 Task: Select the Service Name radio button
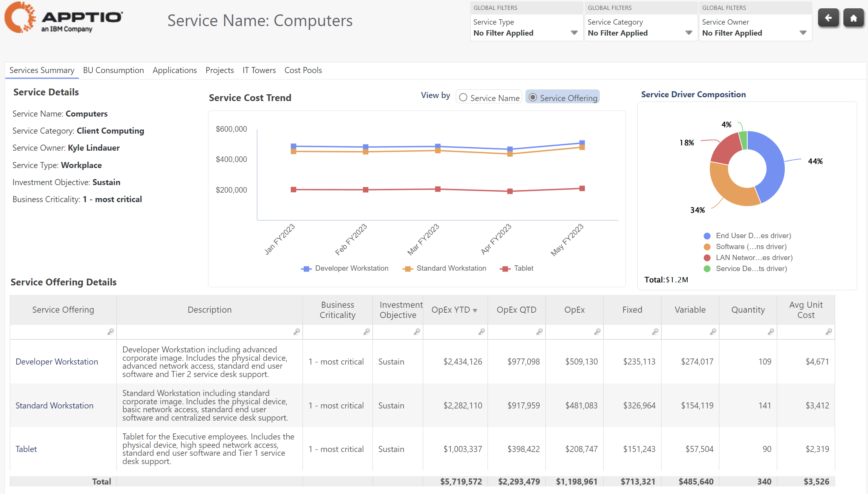(463, 98)
